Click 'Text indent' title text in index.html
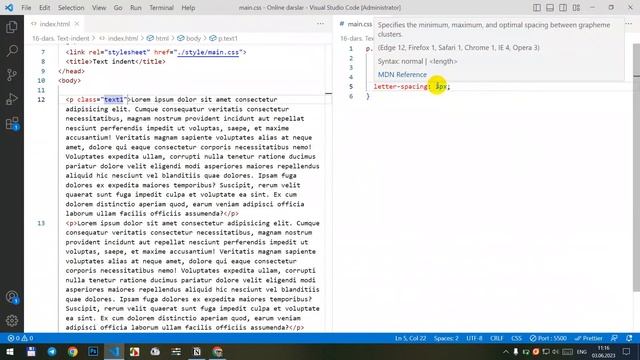640x360 pixels. click(x=114, y=62)
